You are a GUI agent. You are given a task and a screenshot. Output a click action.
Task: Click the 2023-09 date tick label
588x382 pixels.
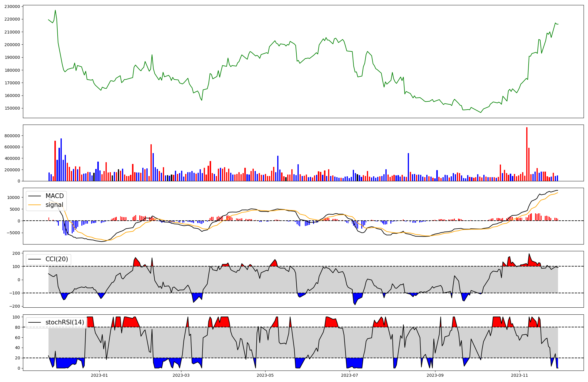pyautogui.click(x=435, y=375)
